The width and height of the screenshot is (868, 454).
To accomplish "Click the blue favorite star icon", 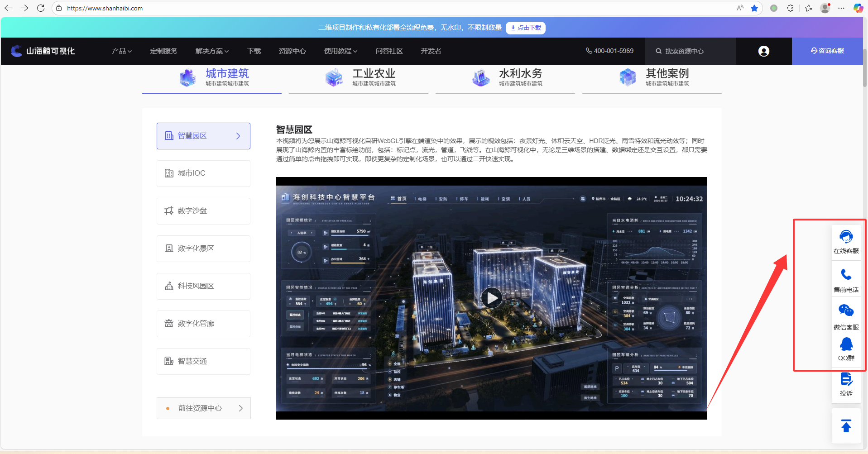I will 754,8.
